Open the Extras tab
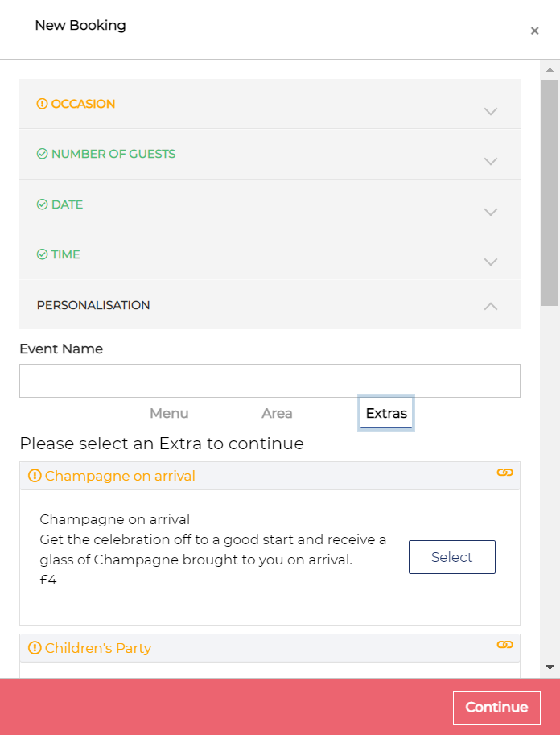Viewport: 560px width, 735px height. click(x=386, y=413)
